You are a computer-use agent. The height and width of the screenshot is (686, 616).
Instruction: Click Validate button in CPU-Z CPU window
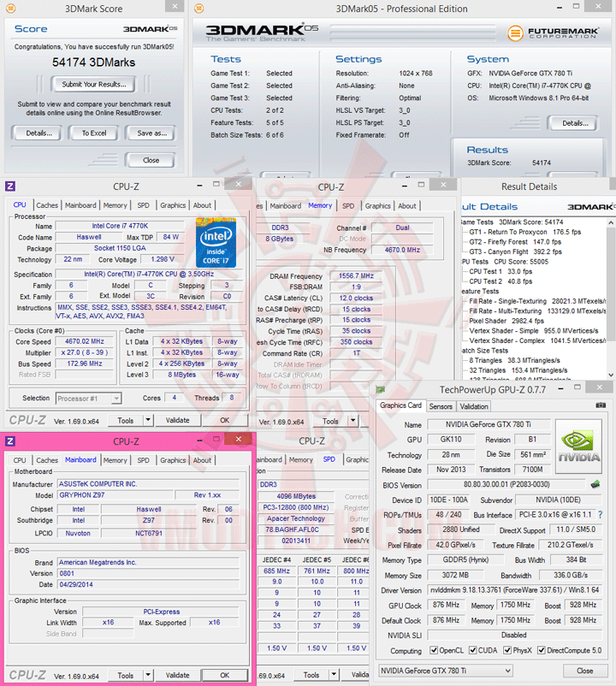pos(178,420)
